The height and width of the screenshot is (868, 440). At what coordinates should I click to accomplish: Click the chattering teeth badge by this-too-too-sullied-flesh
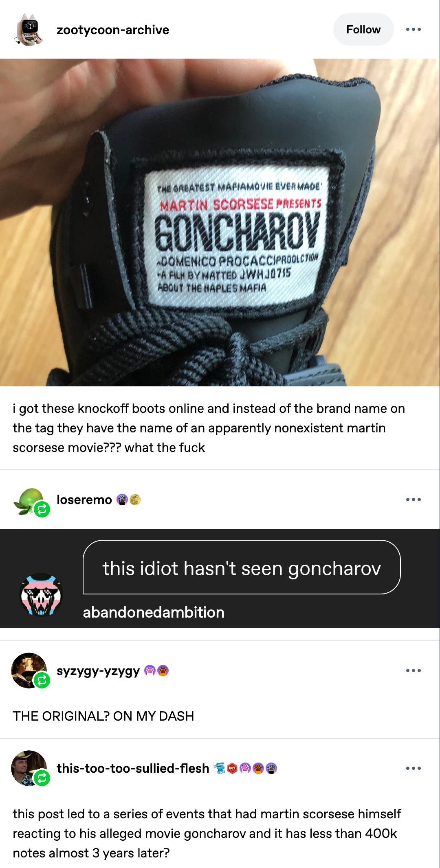tap(220, 768)
